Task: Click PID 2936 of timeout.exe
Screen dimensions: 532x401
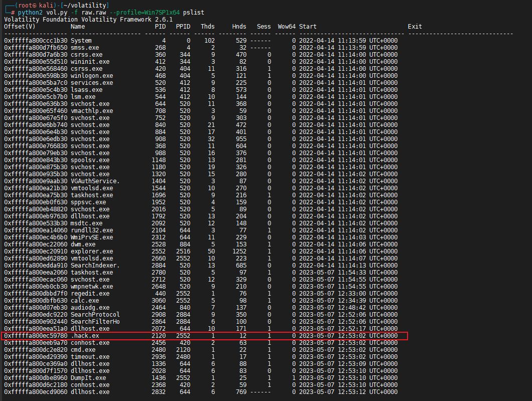Action: pyautogui.click(x=159, y=357)
